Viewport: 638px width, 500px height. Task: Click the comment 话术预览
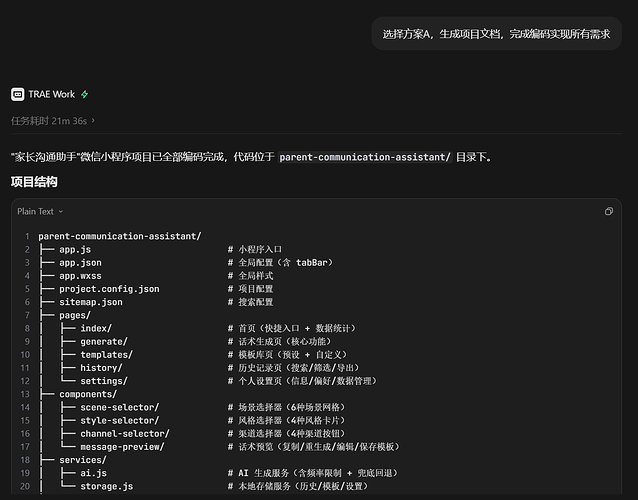(x=314, y=447)
